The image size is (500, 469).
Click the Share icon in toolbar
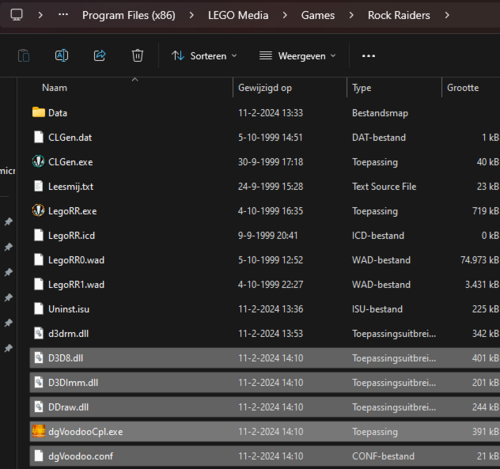(100, 56)
